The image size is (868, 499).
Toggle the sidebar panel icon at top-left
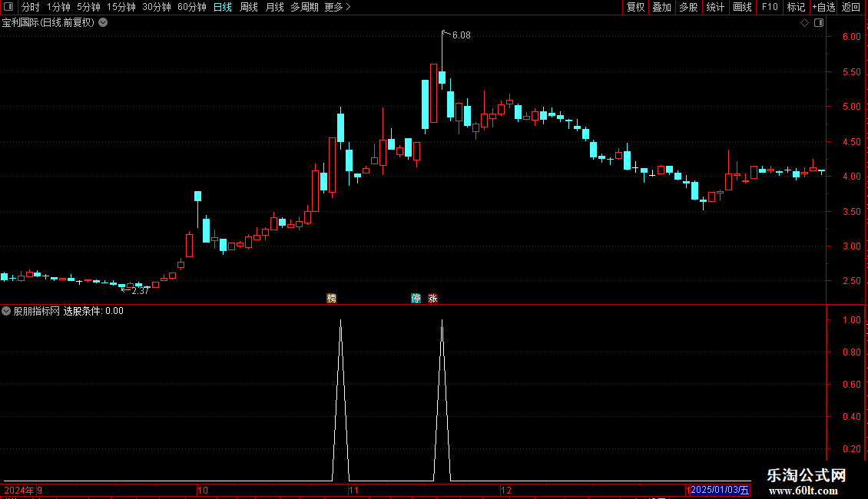[x=8, y=7]
